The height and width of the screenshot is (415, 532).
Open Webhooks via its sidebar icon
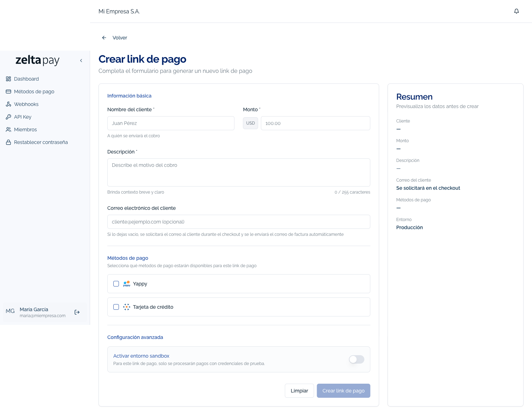pyautogui.click(x=8, y=104)
